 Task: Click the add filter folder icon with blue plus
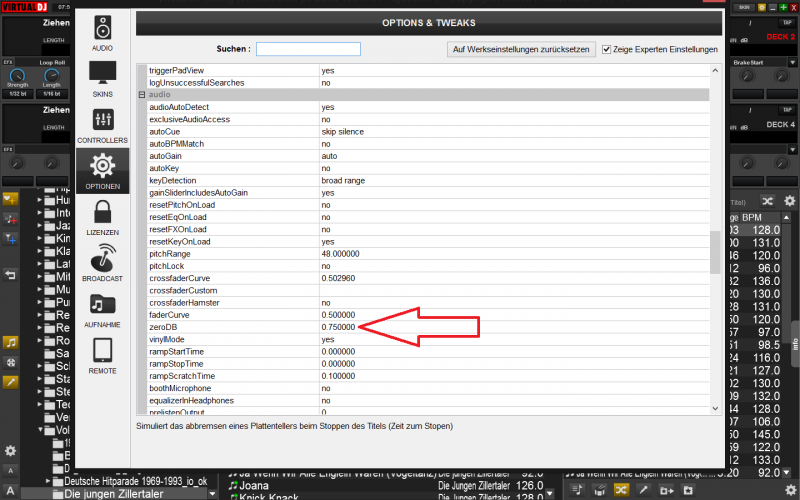(x=10, y=239)
